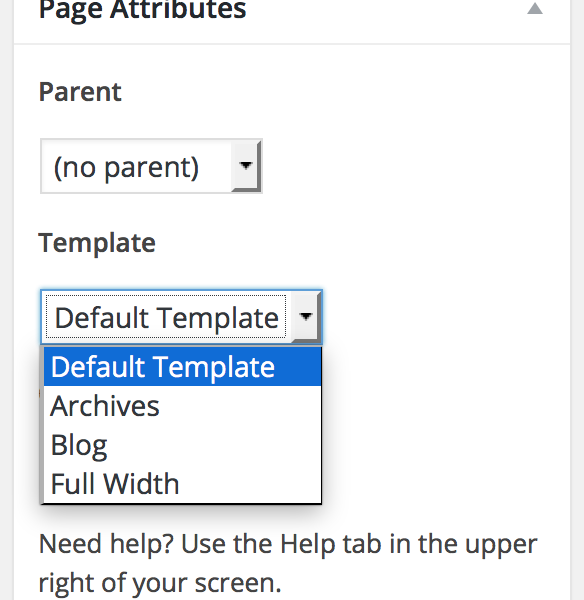Screen dimensions: 584x600
Task: Click blank panel area right of Parent dropdown
Action: click(x=413, y=166)
